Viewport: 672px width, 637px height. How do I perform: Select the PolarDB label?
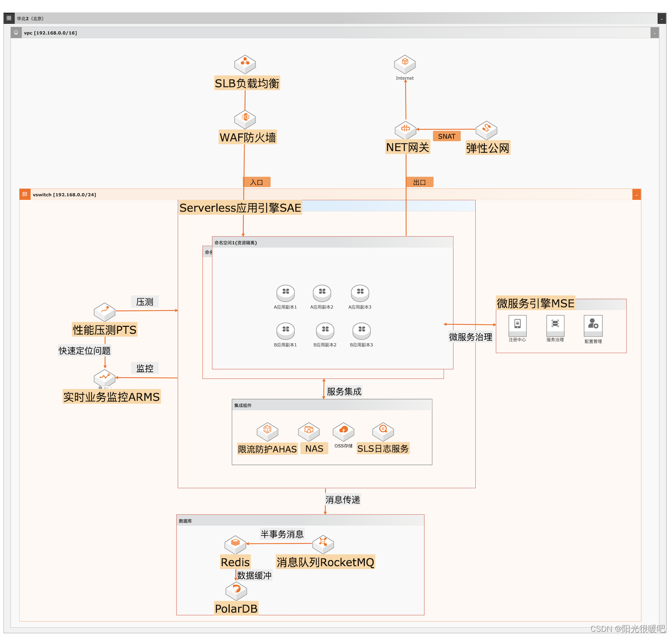pyautogui.click(x=236, y=608)
